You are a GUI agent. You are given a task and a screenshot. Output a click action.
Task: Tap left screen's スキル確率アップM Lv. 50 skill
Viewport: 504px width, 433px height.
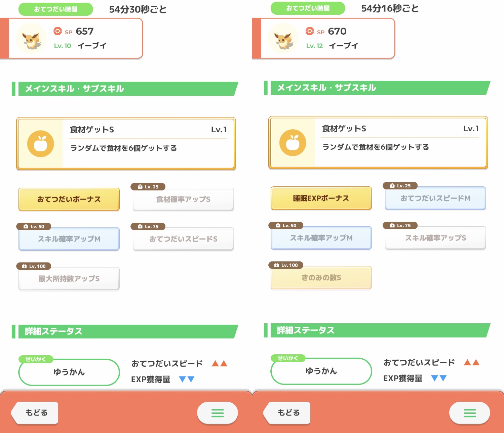point(69,239)
